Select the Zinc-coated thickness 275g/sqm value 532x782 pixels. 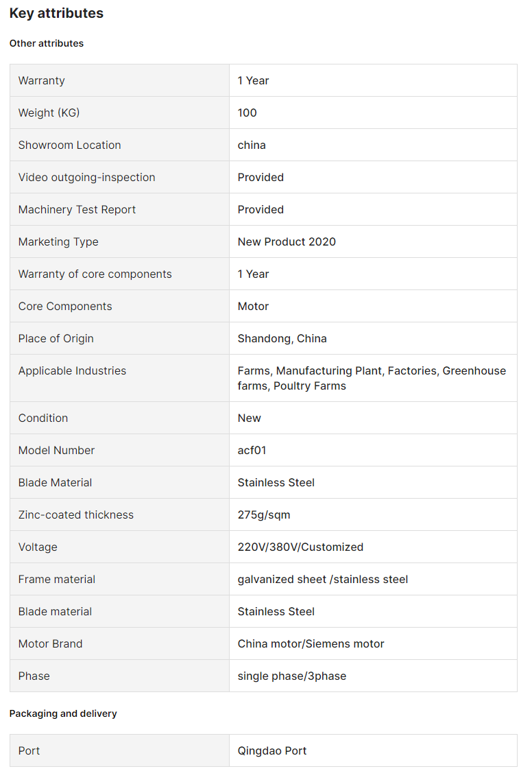click(264, 515)
